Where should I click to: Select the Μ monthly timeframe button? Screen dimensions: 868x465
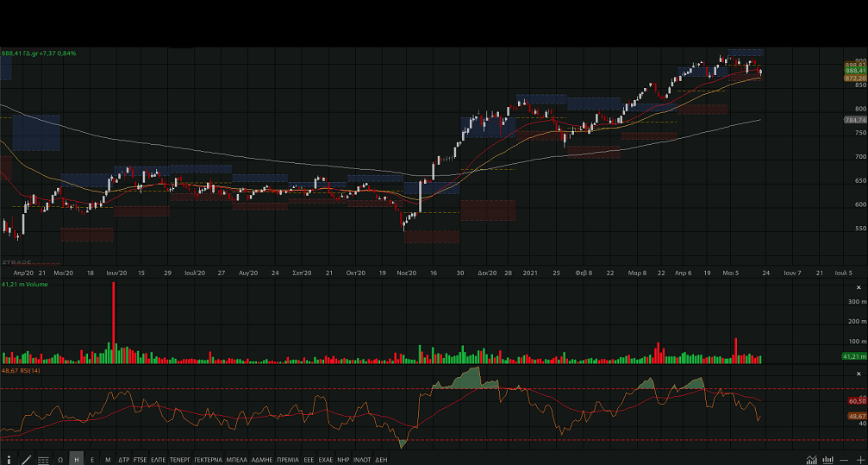point(108,460)
